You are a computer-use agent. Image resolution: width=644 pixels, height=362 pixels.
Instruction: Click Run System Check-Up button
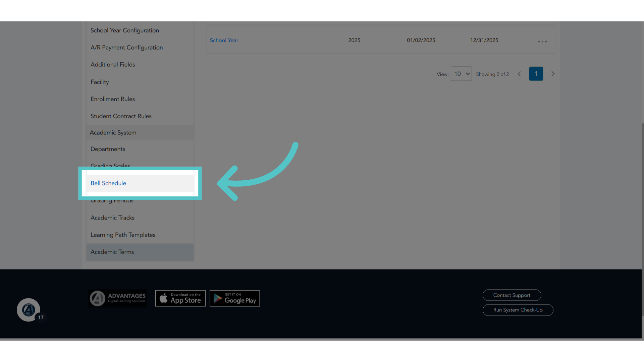click(518, 310)
